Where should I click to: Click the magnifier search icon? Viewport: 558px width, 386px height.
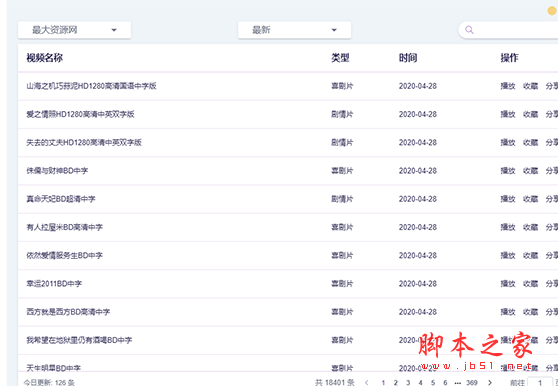[469, 30]
